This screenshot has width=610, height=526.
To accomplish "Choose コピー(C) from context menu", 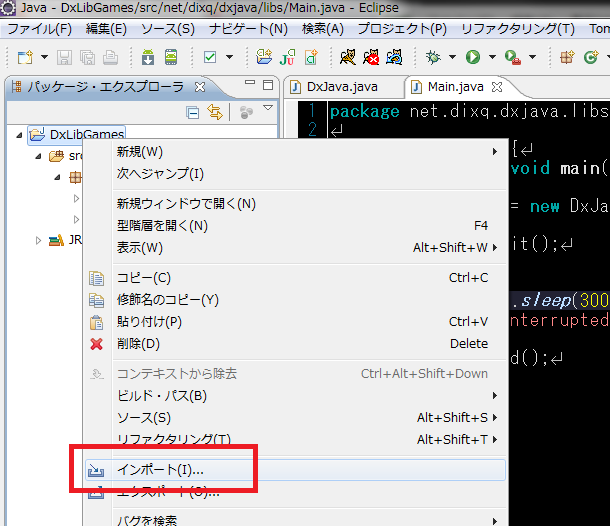I will pyautogui.click(x=295, y=278).
